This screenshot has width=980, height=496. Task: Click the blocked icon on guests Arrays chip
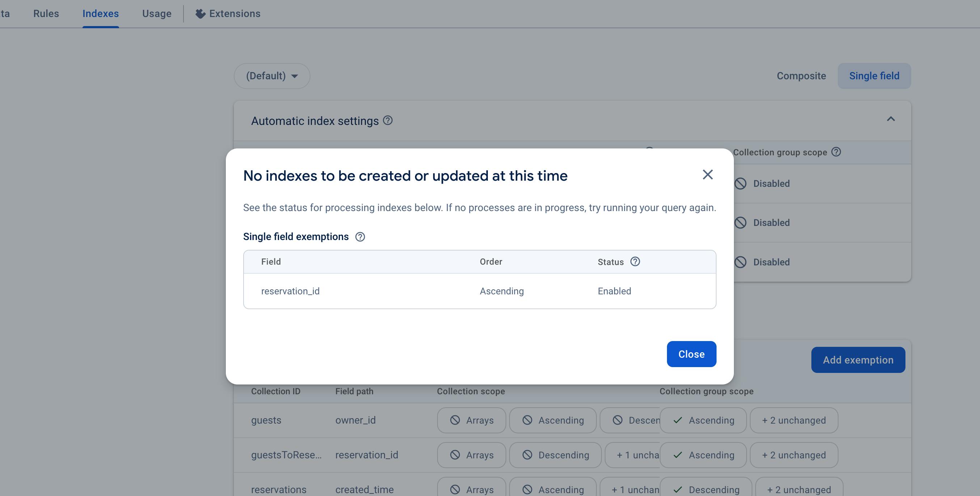(x=455, y=420)
